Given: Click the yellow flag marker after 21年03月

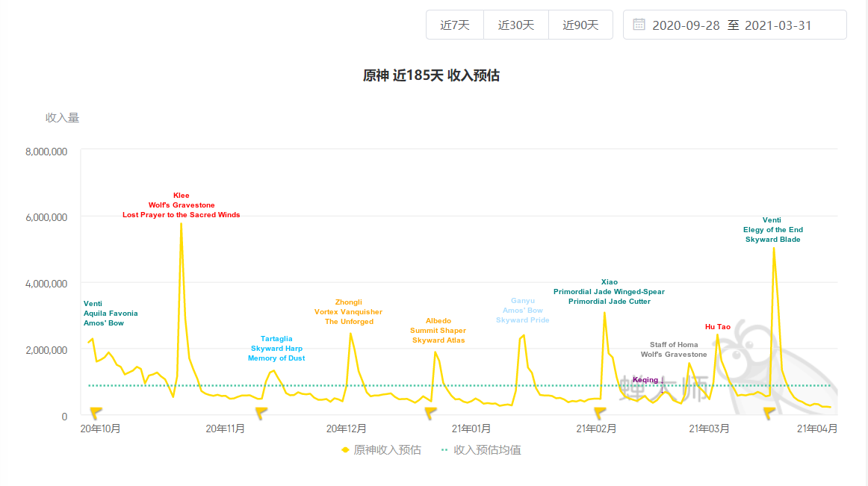Looking at the screenshot, I should click(769, 413).
